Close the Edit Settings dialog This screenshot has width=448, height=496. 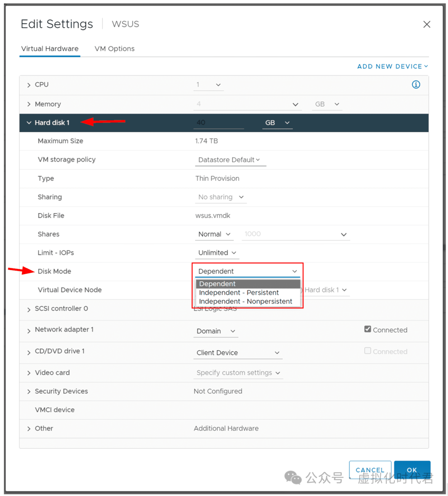(x=426, y=24)
